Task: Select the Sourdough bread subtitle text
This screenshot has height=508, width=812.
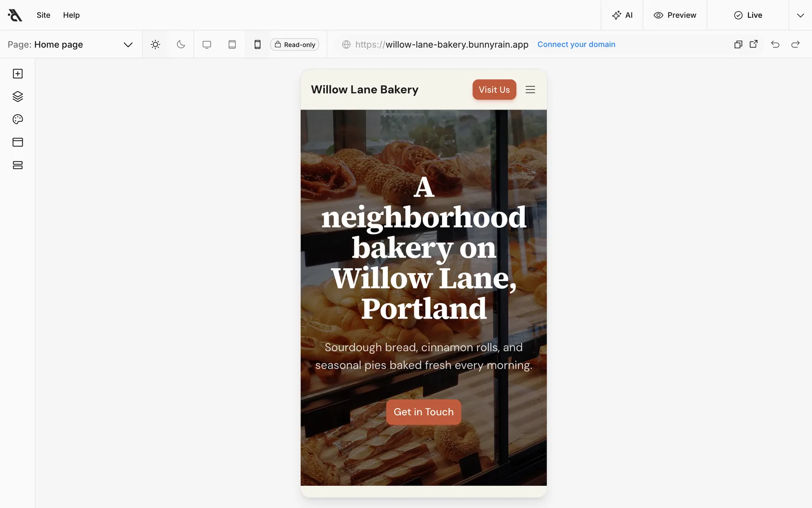Action: coord(424,356)
